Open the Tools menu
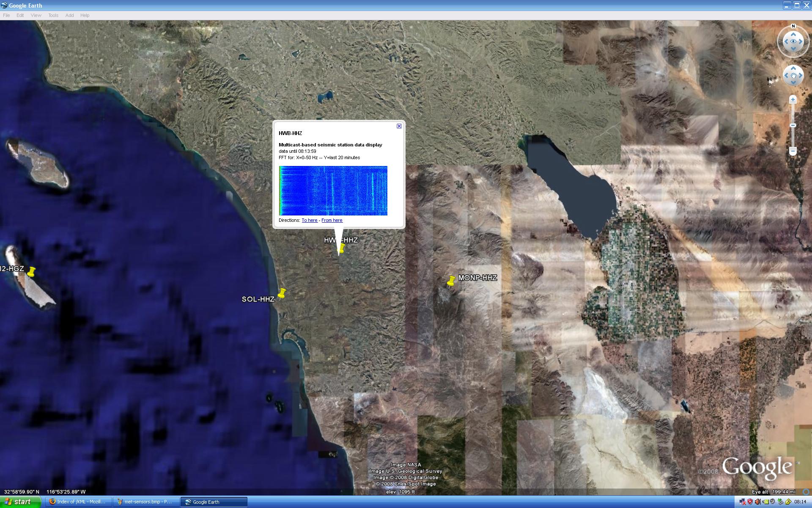This screenshot has width=812, height=508. click(x=53, y=15)
